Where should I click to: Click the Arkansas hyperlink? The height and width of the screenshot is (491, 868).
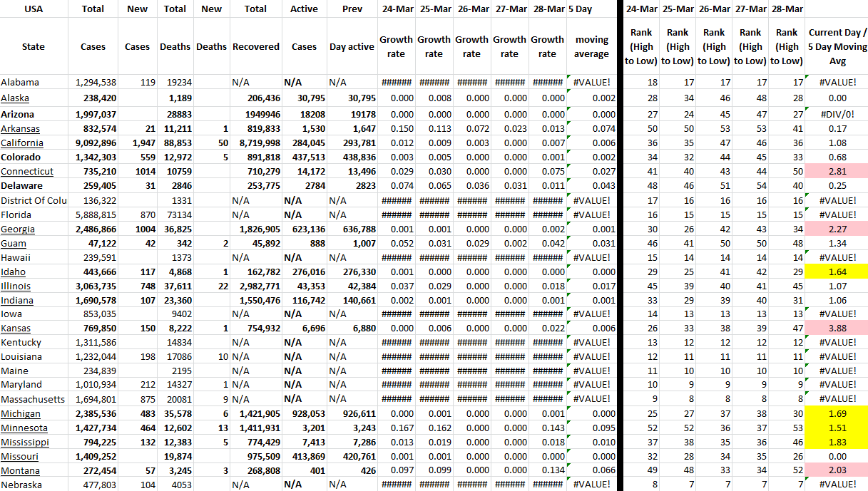[20, 129]
